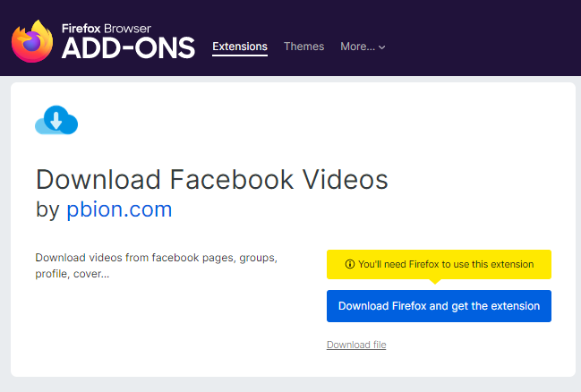The width and height of the screenshot is (581, 392).
Task: Click the 'Download Facebook Videos' title
Action: [x=212, y=179]
